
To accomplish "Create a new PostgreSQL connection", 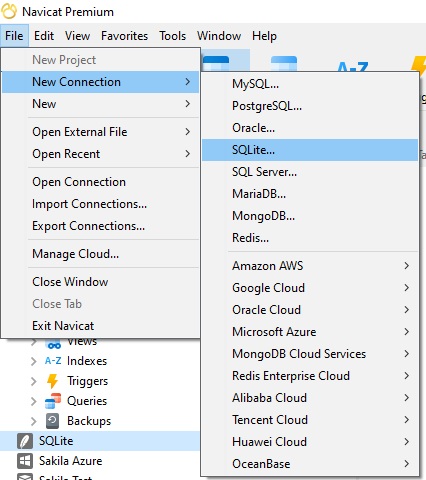I will pyautogui.click(x=310, y=106).
